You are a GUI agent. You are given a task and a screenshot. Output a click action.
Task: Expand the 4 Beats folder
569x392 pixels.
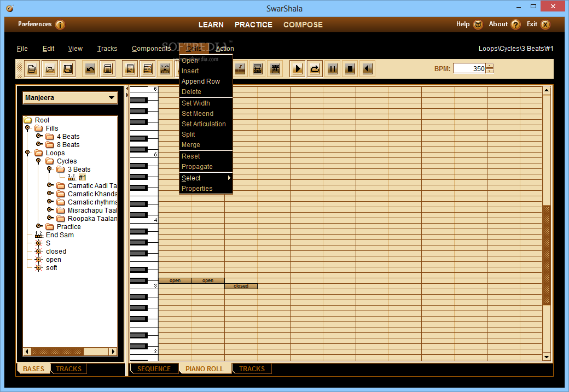39,136
